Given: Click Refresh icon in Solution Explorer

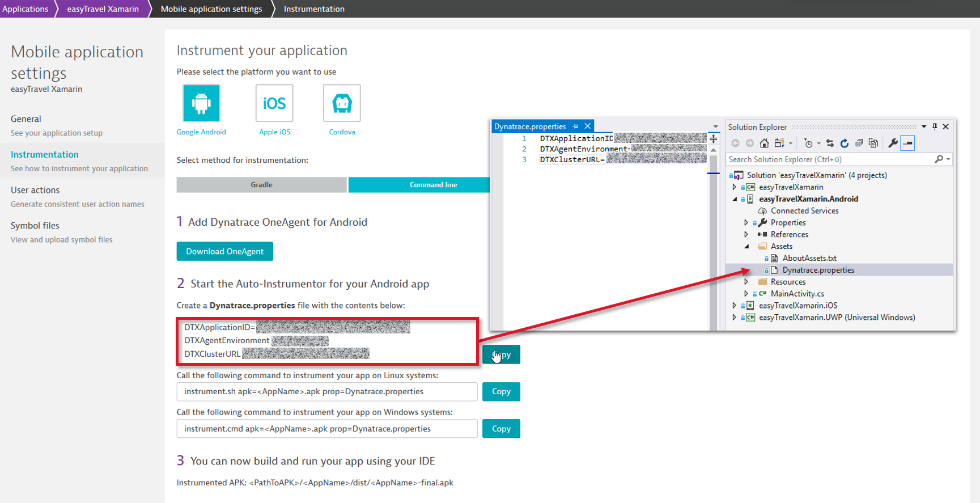Looking at the screenshot, I should [x=845, y=143].
